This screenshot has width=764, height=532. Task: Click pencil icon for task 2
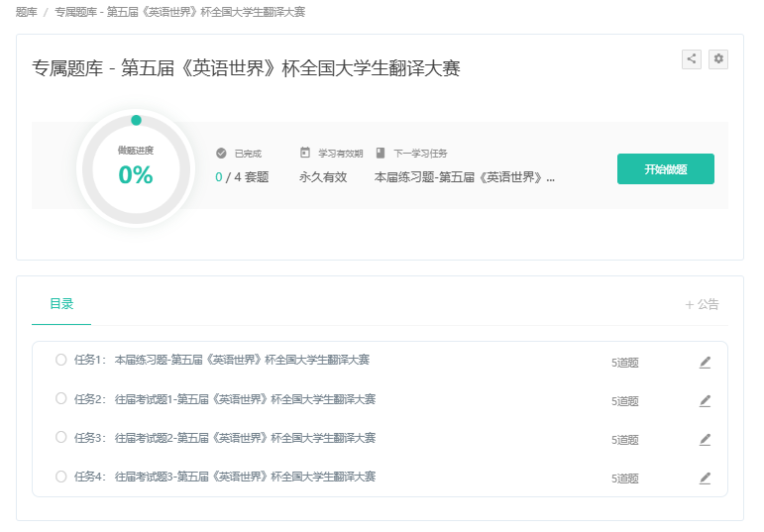[705, 401]
